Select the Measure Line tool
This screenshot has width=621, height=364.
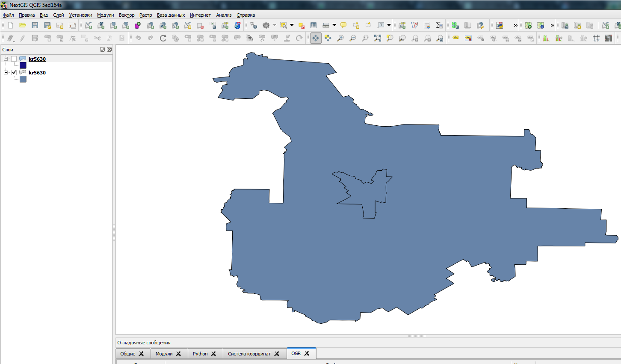325,25
